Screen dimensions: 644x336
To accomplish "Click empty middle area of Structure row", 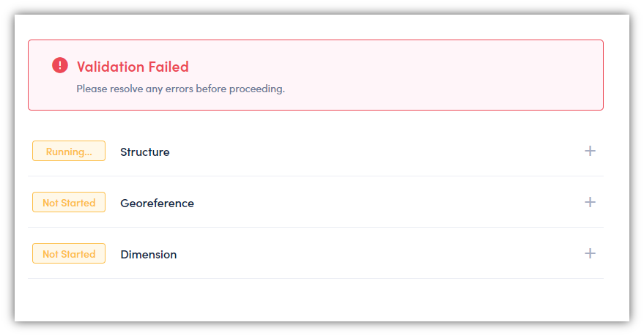I will [x=370, y=151].
